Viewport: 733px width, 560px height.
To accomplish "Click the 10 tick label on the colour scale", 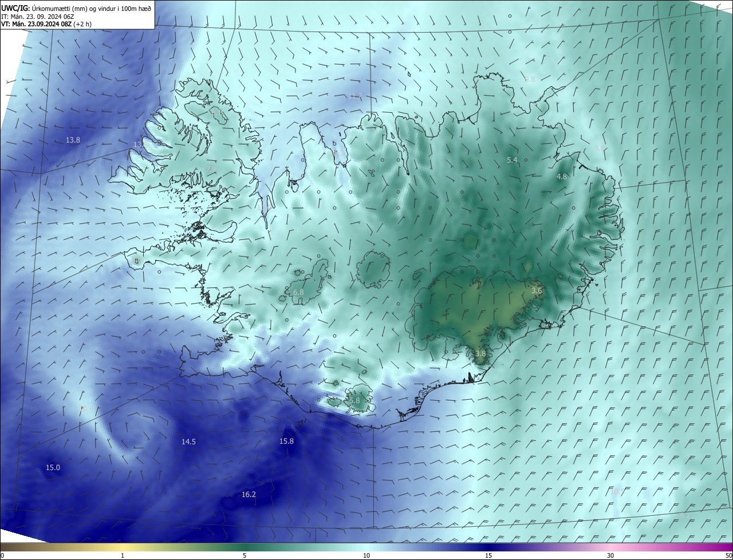I will coord(366,555).
